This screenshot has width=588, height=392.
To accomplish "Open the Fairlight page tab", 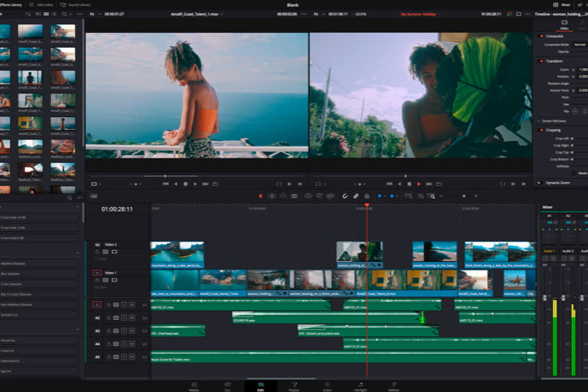I will (361, 387).
